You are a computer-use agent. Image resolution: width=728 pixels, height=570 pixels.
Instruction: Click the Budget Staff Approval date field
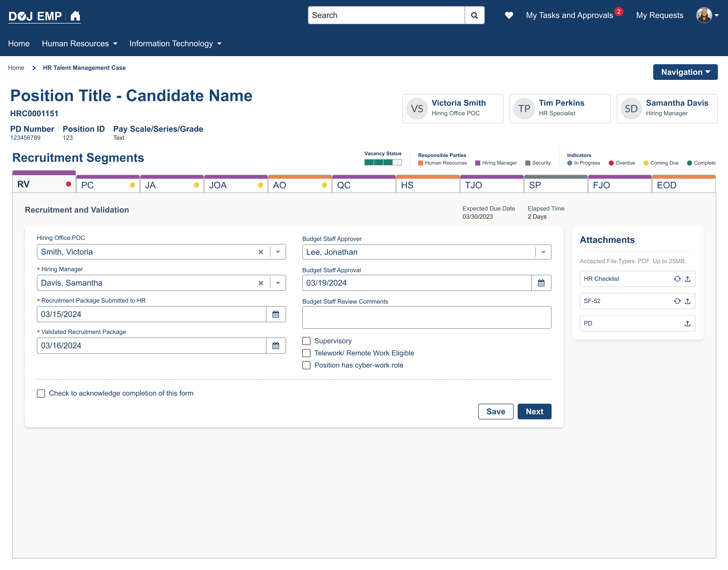tap(417, 283)
